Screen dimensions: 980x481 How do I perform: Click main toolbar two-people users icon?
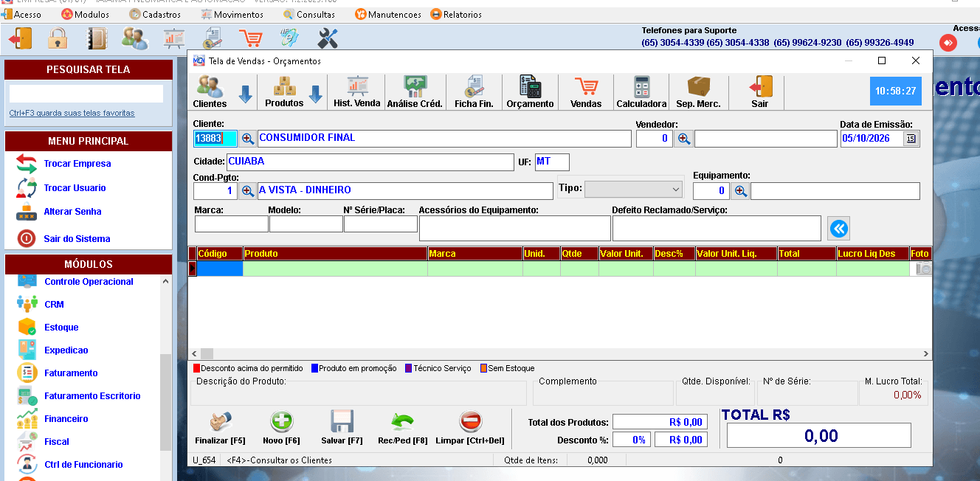pyautogui.click(x=136, y=38)
